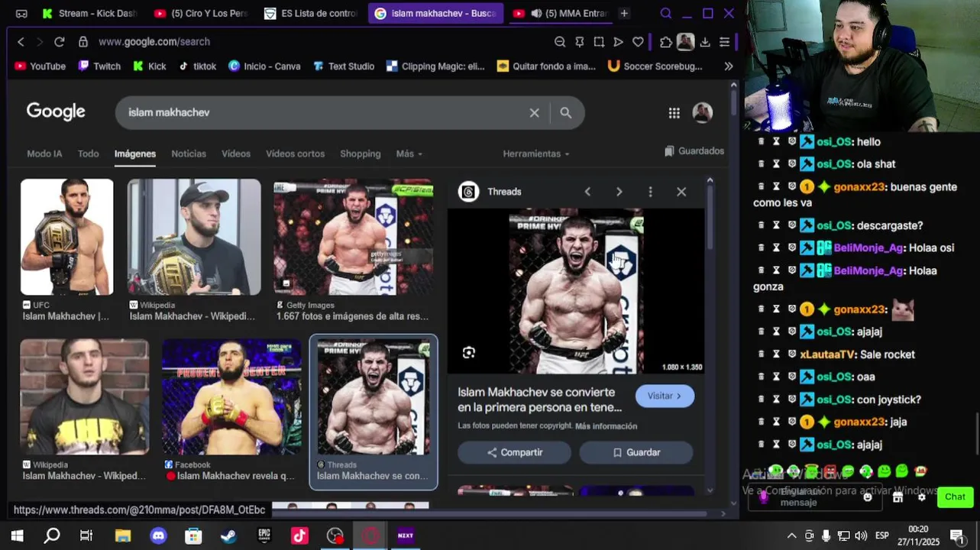This screenshot has height=550, width=980.
Task: Show more bookmarks bar overflow chevron
Action: [728, 66]
